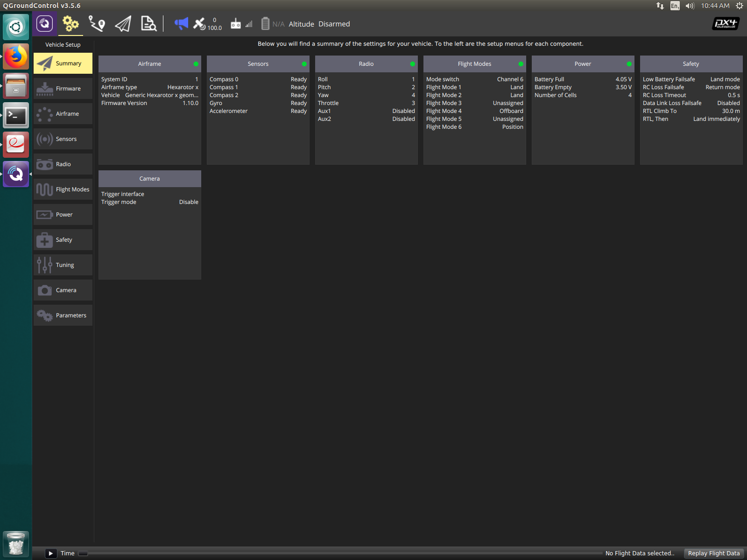Select the Vehicle Setup gears icon

(70, 24)
